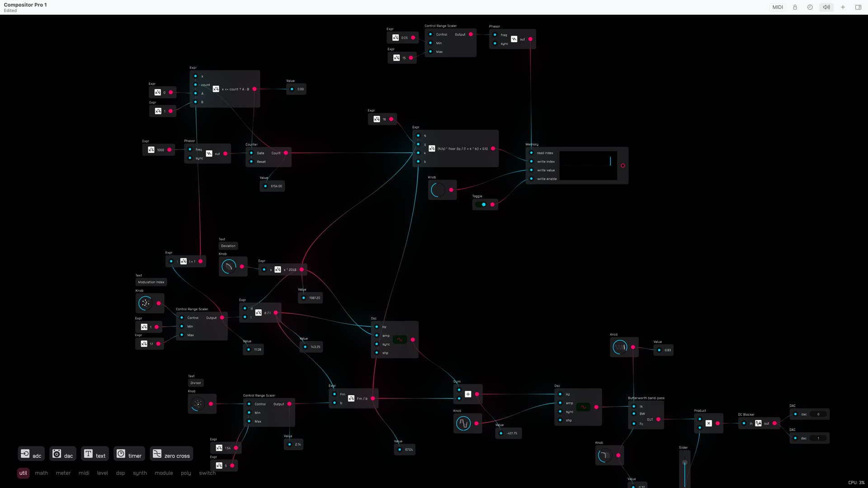Click the MIDI button in toolbar
The image size is (868, 488).
pyautogui.click(x=778, y=7)
